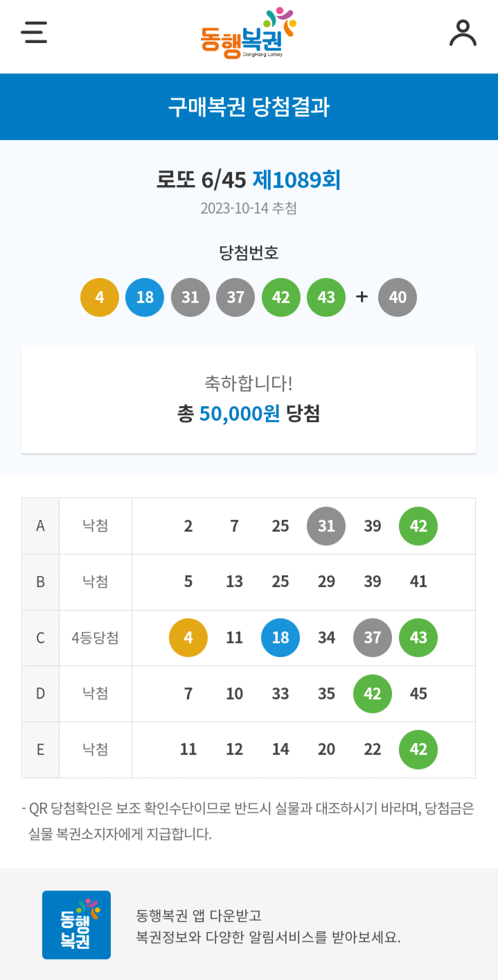
Task: Tap green ball 42 in row D
Action: tap(373, 694)
